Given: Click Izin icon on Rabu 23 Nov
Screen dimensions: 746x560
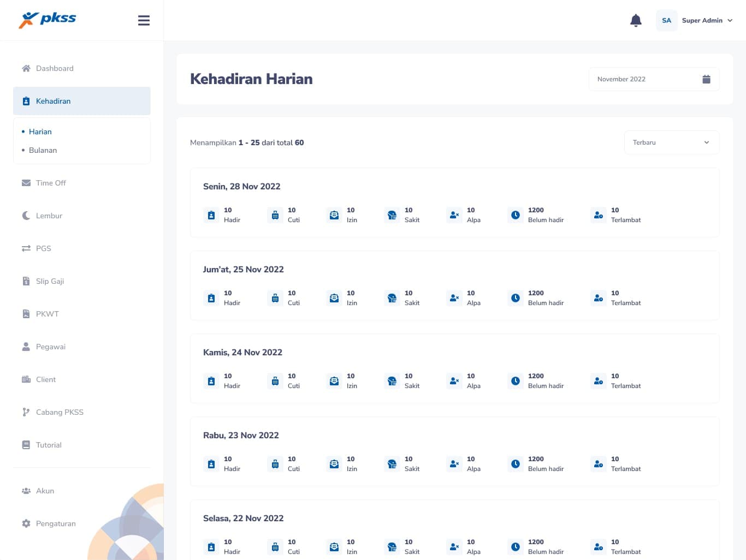Looking at the screenshot, I should click(x=334, y=464).
